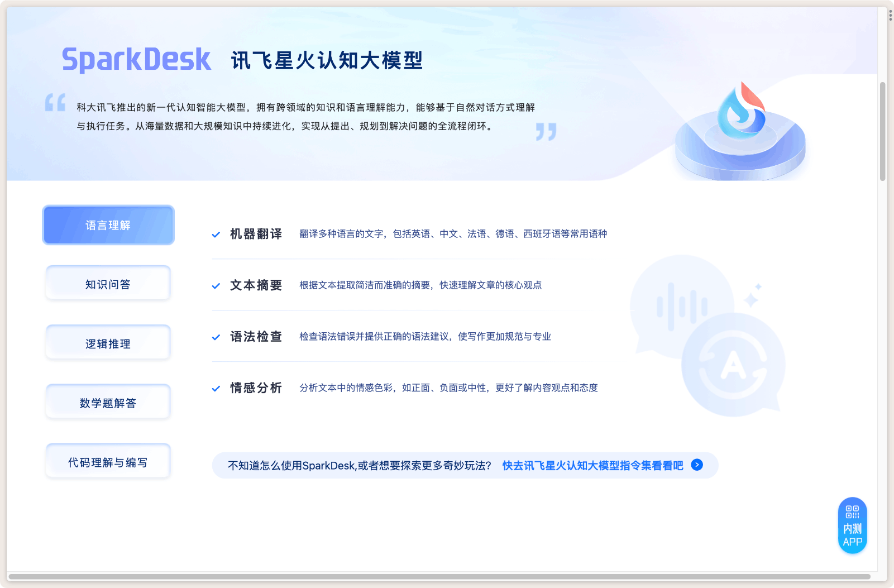The width and height of the screenshot is (894, 588).
Task: Click the blue circular arrow next to the instruction link
Action: pos(696,465)
